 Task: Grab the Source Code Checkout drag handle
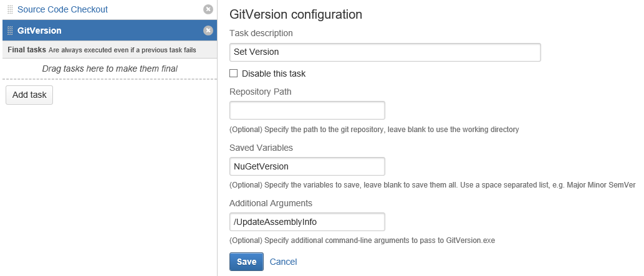coord(10,9)
